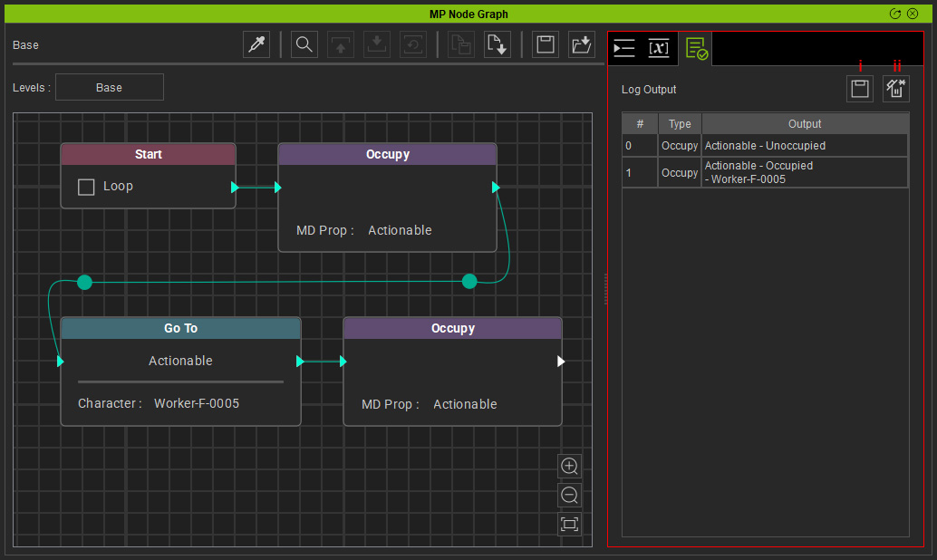This screenshot has height=560, width=937.
Task: Zoom in on the node graph
Action: (x=569, y=466)
